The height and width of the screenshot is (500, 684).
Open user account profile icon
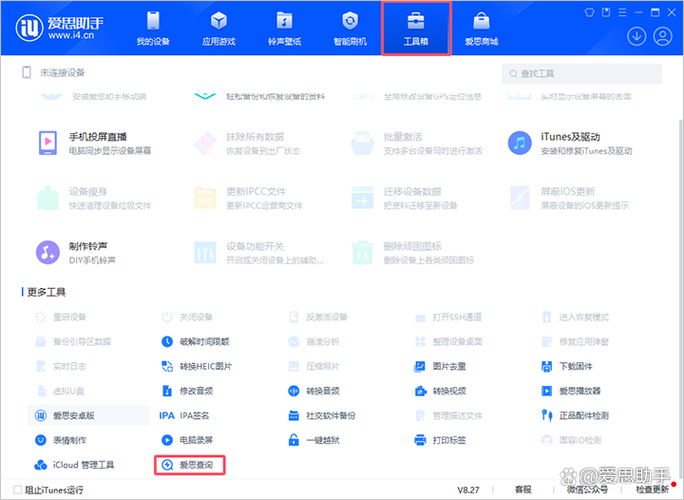(x=663, y=36)
